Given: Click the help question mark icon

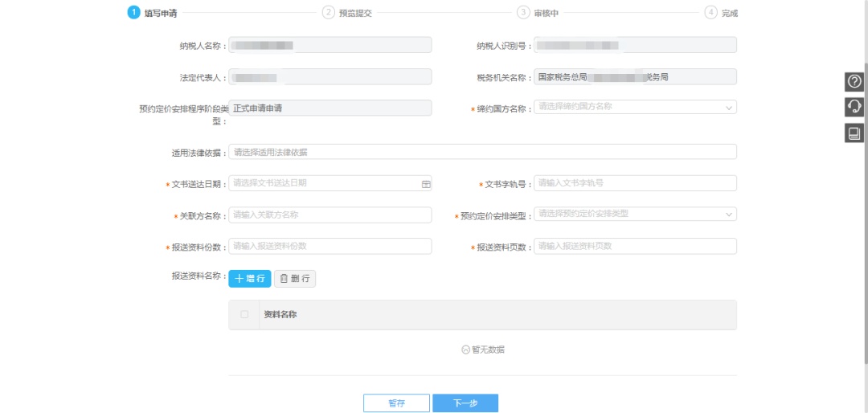Looking at the screenshot, I should (x=854, y=81).
